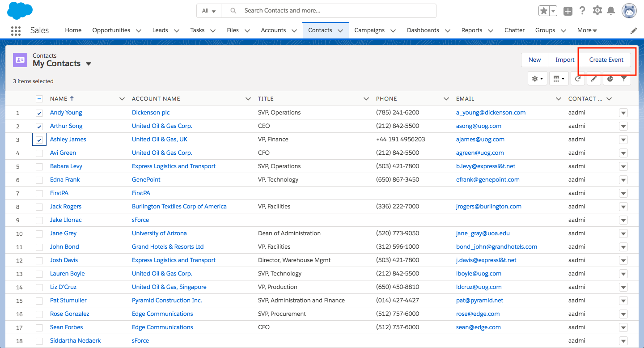This screenshot has width=644, height=348.
Task: Click the Create Event button
Action: tap(606, 60)
